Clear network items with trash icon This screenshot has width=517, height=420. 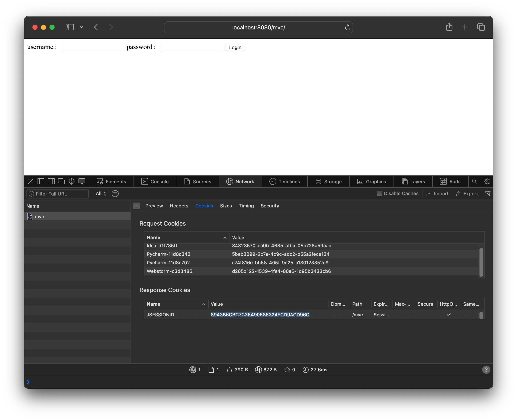click(x=488, y=193)
